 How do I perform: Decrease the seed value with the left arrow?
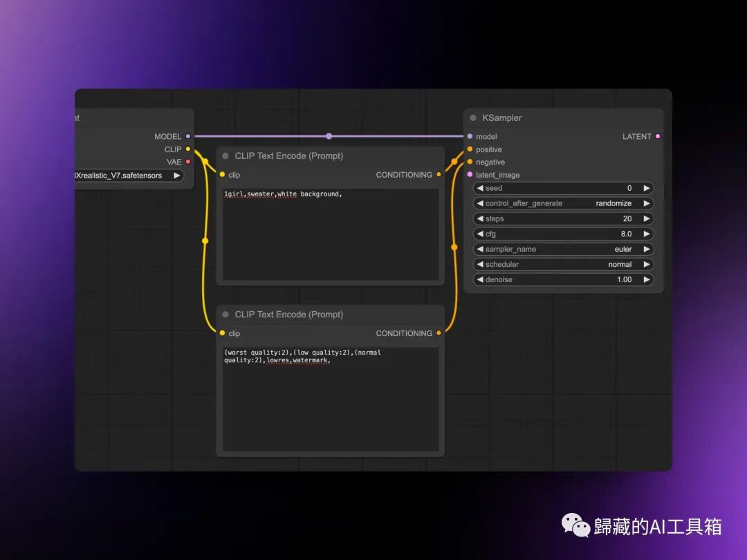[480, 188]
